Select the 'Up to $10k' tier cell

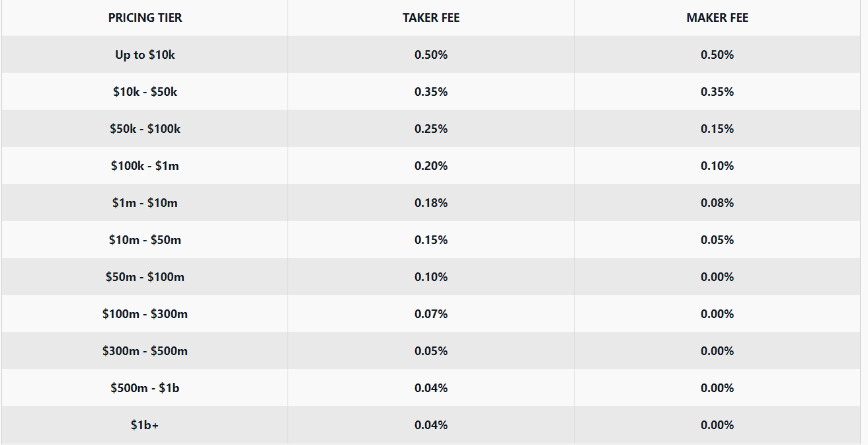[145, 55]
